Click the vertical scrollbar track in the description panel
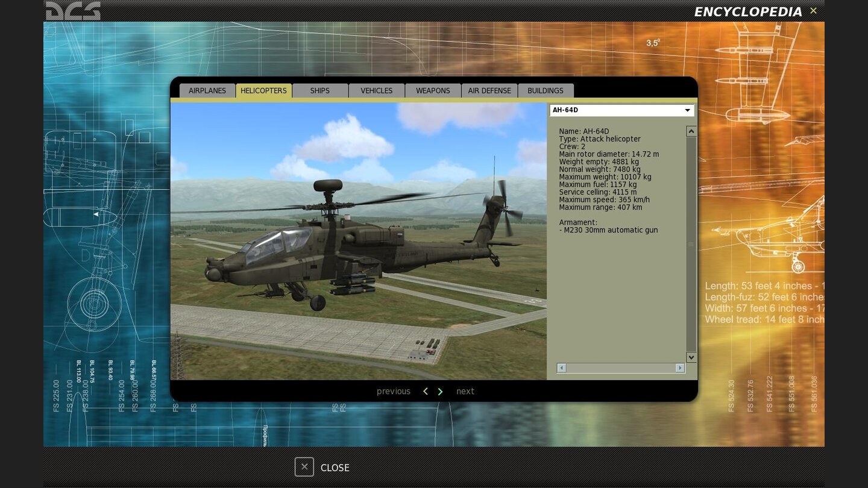The width and height of the screenshot is (868, 488). [691, 244]
